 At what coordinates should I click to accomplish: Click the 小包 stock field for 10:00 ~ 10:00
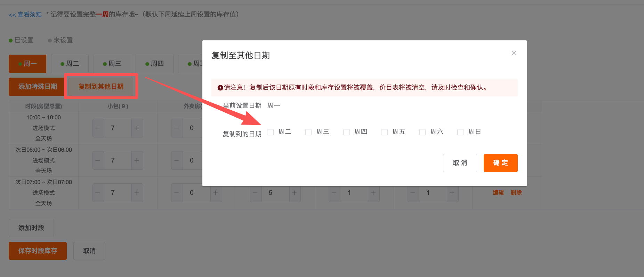coord(118,128)
